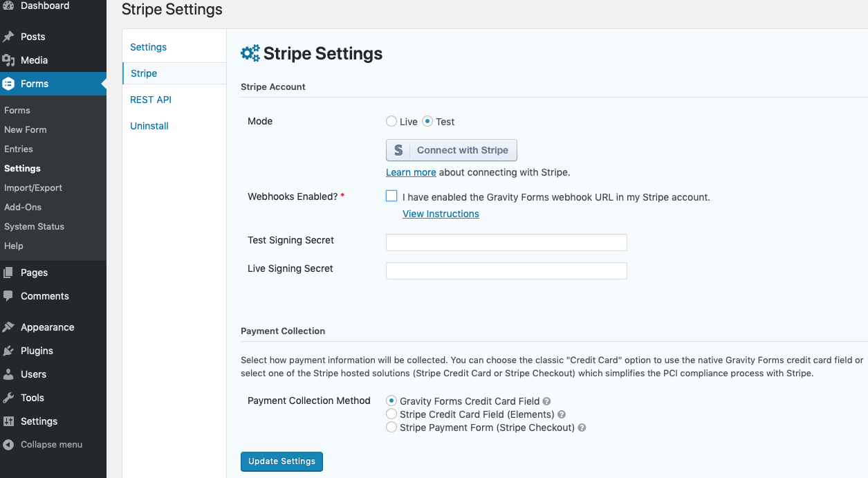Image resolution: width=868 pixels, height=478 pixels.
Task: Click inside the Test Signing Secret field
Action: pyautogui.click(x=506, y=242)
